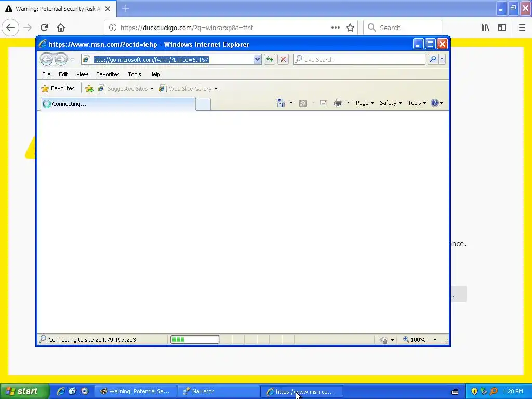Open the View menu in Internet Explorer
The height and width of the screenshot is (399, 532).
click(82, 74)
